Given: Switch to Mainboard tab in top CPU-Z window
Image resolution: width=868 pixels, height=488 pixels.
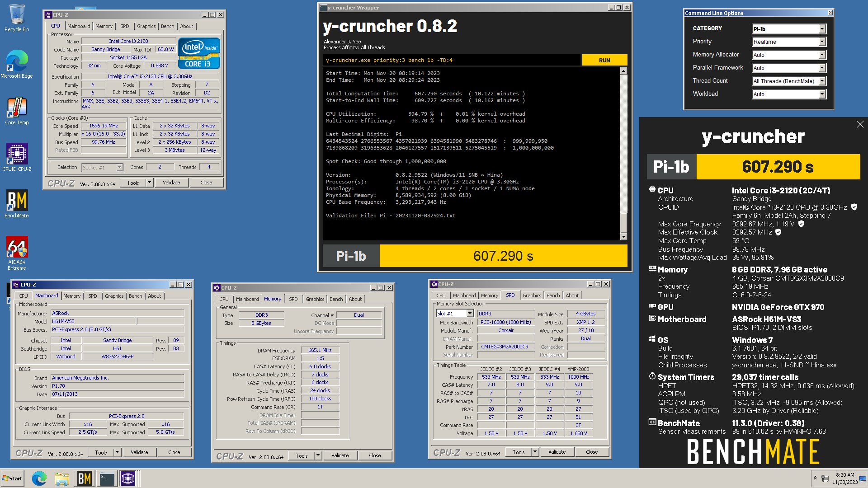Looking at the screenshot, I should (x=79, y=26).
